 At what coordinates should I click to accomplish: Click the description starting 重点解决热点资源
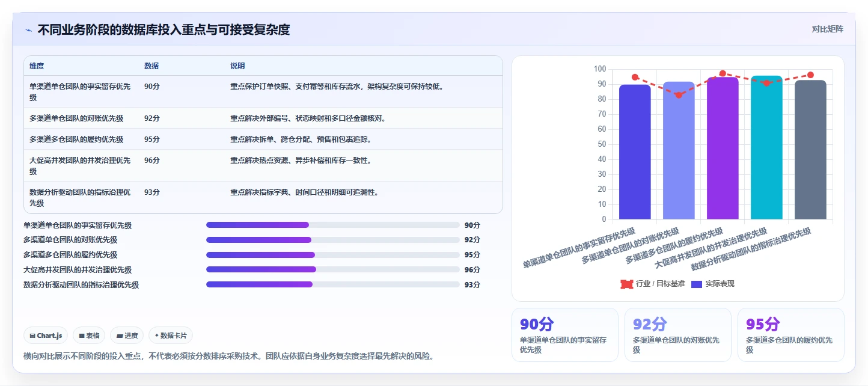(x=301, y=160)
